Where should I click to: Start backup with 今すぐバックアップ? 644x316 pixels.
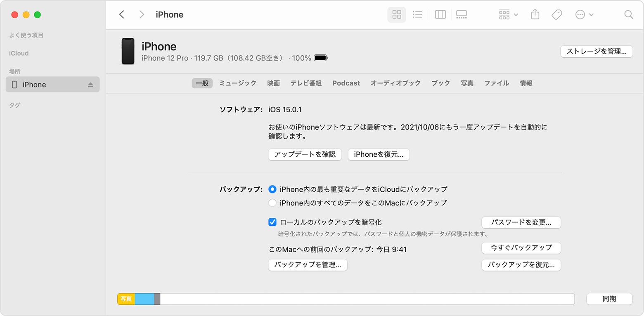coord(521,248)
